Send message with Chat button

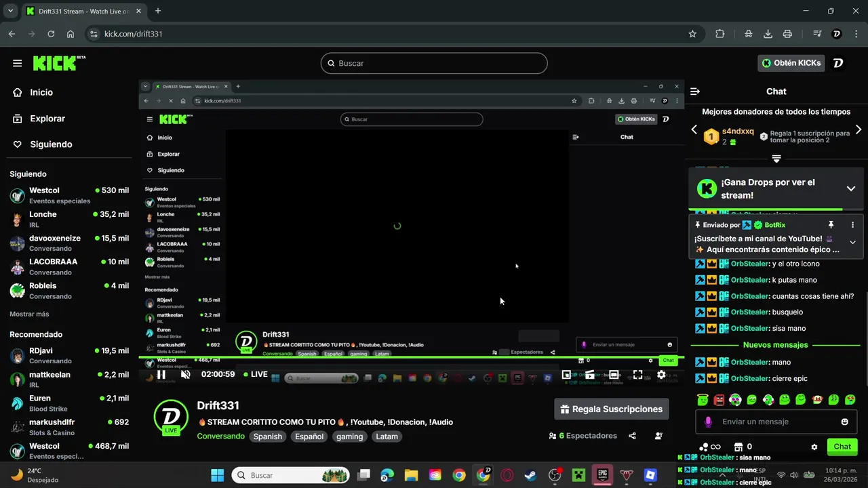[842, 447]
